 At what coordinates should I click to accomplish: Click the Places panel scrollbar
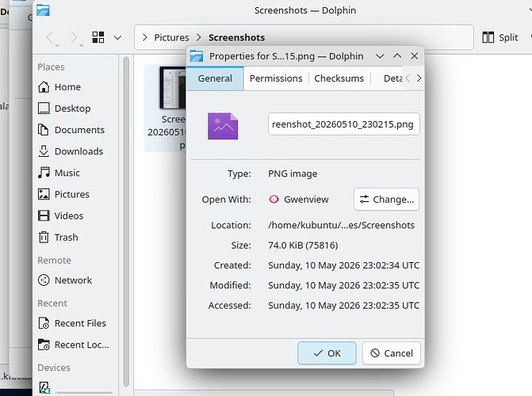pyautogui.click(x=126, y=222)
